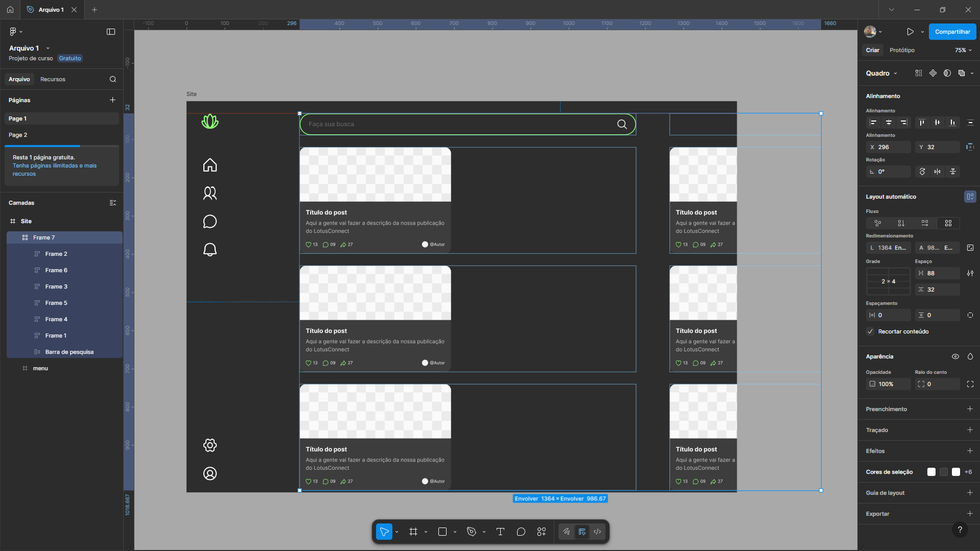
Task: Click the Play presentation icon
Action: point(910,32)
